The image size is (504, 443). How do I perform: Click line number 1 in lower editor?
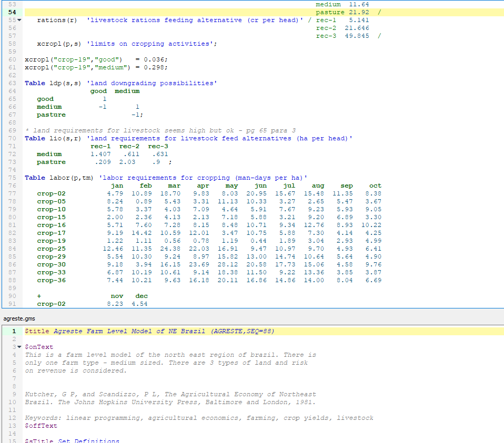coord(14,331)
